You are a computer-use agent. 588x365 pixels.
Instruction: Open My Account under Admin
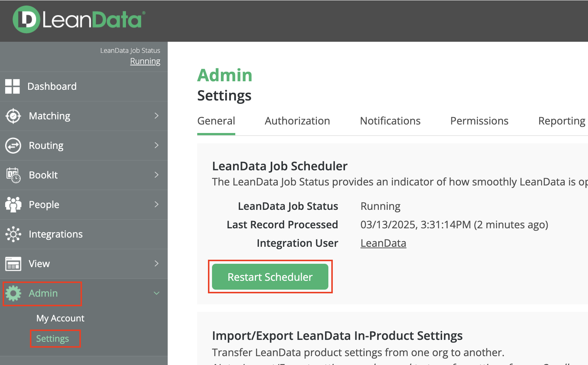(x=60, y=318)
